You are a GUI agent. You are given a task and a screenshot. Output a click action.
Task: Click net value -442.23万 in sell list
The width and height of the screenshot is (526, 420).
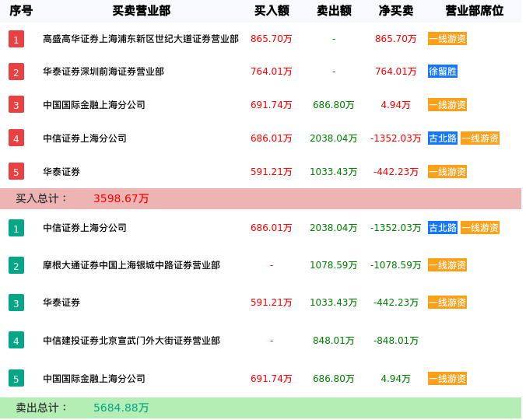click(x=395, y=303)
